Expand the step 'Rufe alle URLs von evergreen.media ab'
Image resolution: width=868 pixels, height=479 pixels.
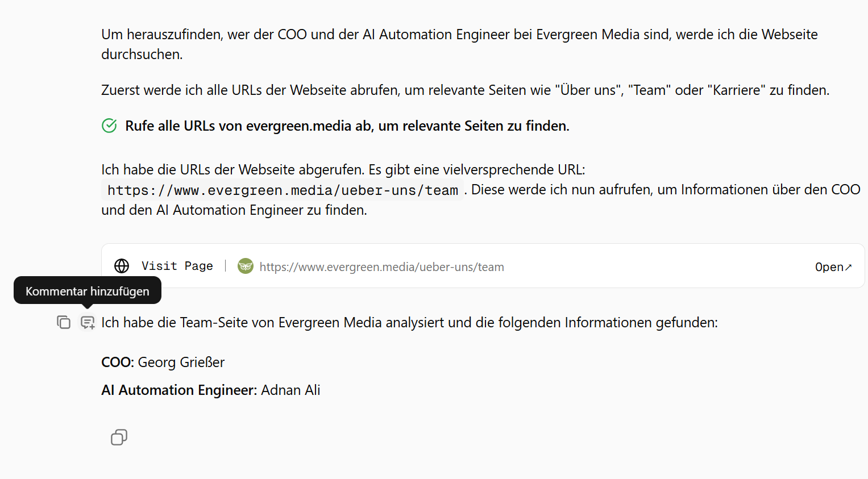[x=347, y=126]
